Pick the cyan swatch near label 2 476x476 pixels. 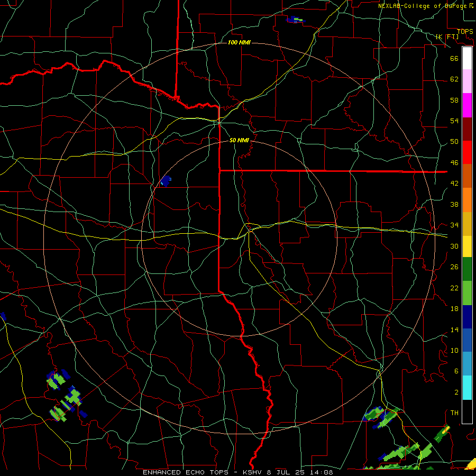coord(467,388)
